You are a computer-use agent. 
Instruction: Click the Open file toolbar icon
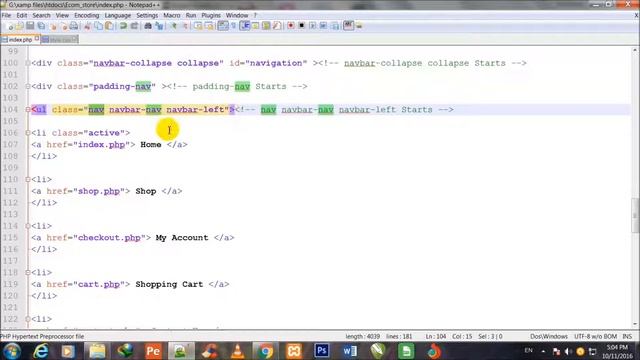tap(20, 26)
